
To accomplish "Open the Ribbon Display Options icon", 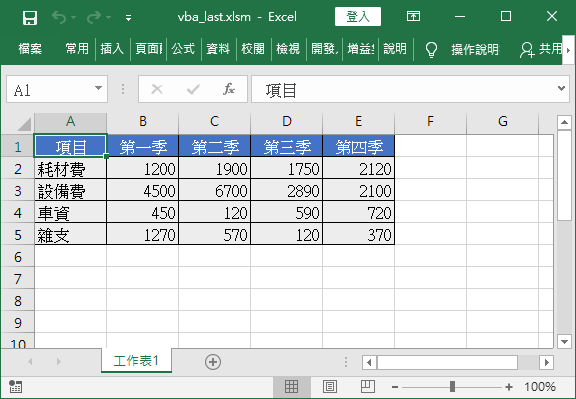I will (413, 16).
